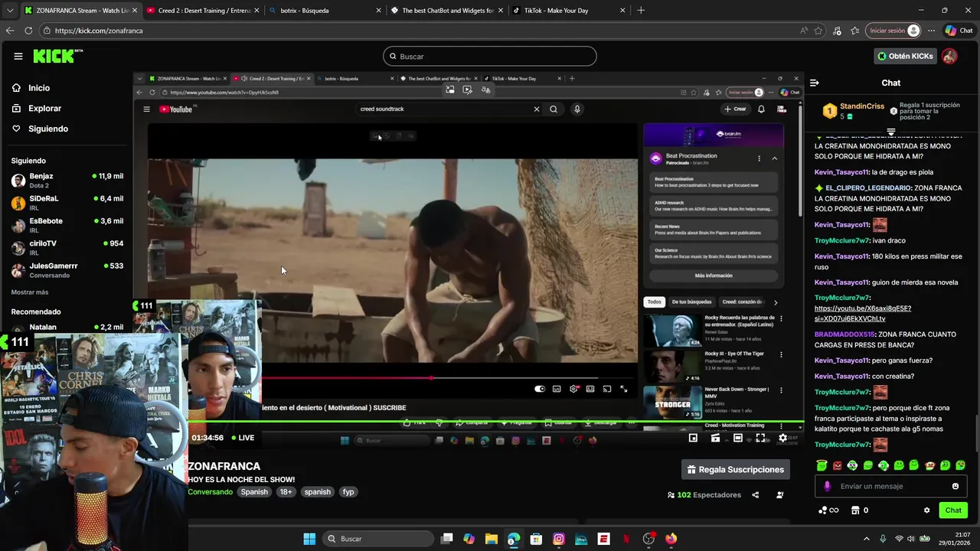Open a new browser tab
This screenshot has width=980, height=551.
point(641,10)
